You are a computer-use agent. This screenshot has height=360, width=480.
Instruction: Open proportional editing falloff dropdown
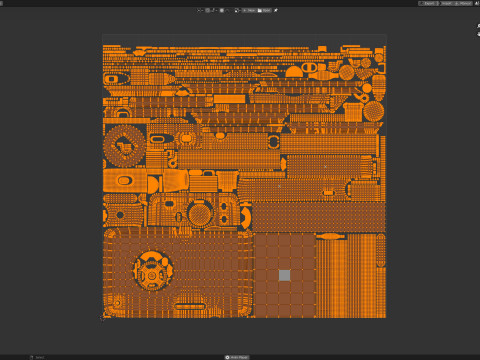pos(227,10)
